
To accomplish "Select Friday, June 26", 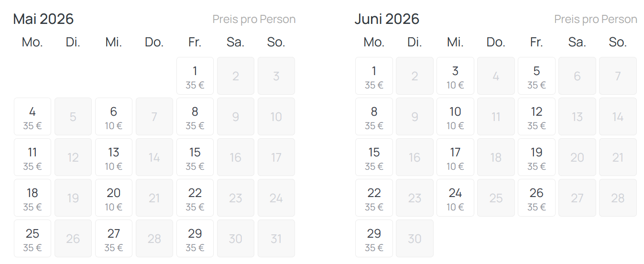I will 536,198.
